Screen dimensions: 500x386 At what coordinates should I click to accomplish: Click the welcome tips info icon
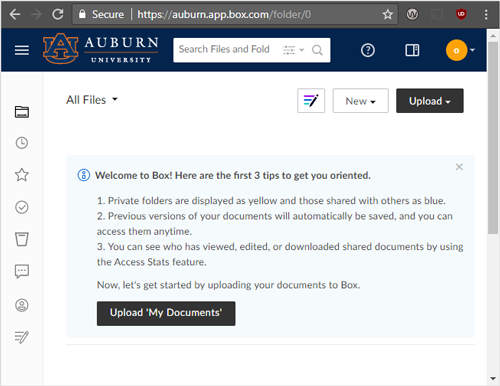(x=84, y=175)
